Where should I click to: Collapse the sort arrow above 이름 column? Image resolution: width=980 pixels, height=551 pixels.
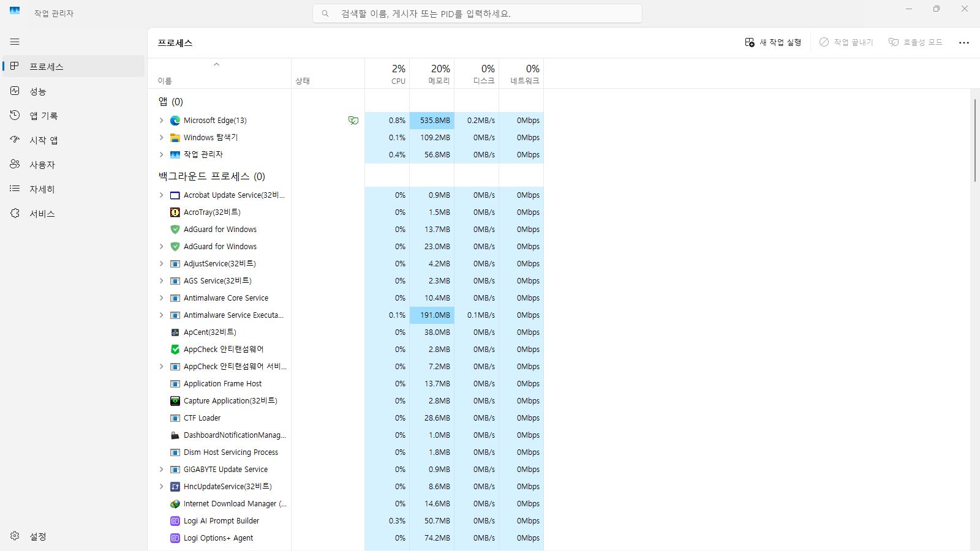pos(216,64)
